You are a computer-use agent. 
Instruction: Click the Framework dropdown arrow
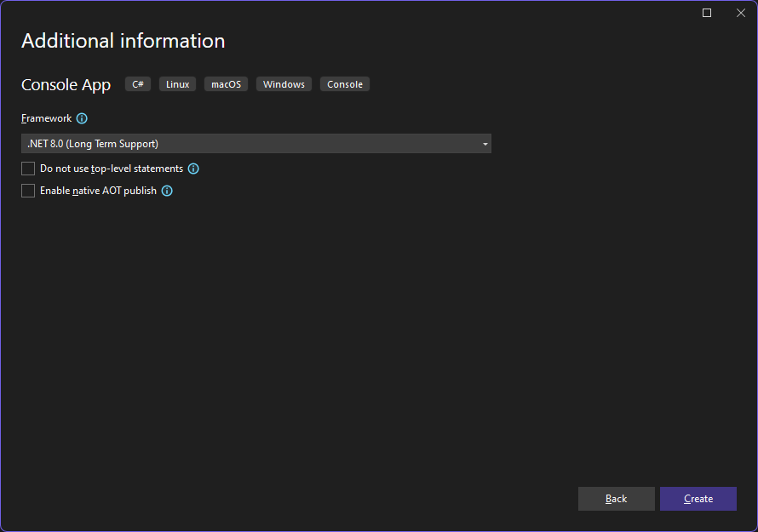pos(485,144)
